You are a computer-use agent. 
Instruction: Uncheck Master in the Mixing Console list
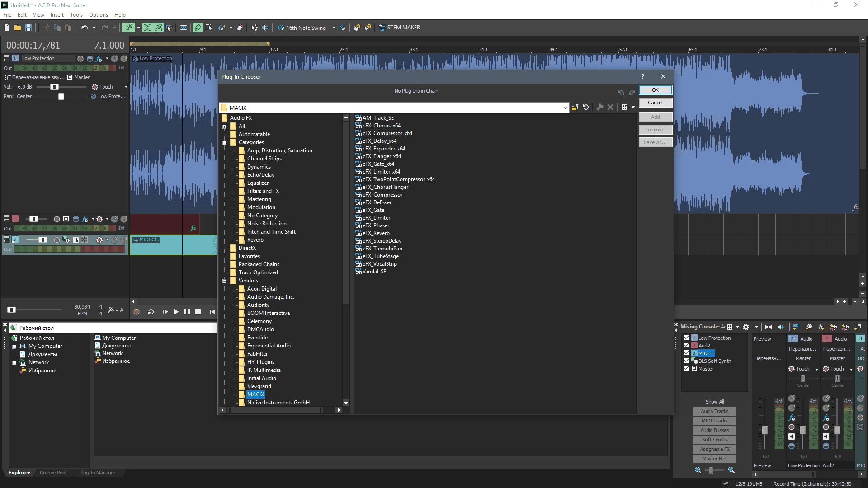point(686,368)
